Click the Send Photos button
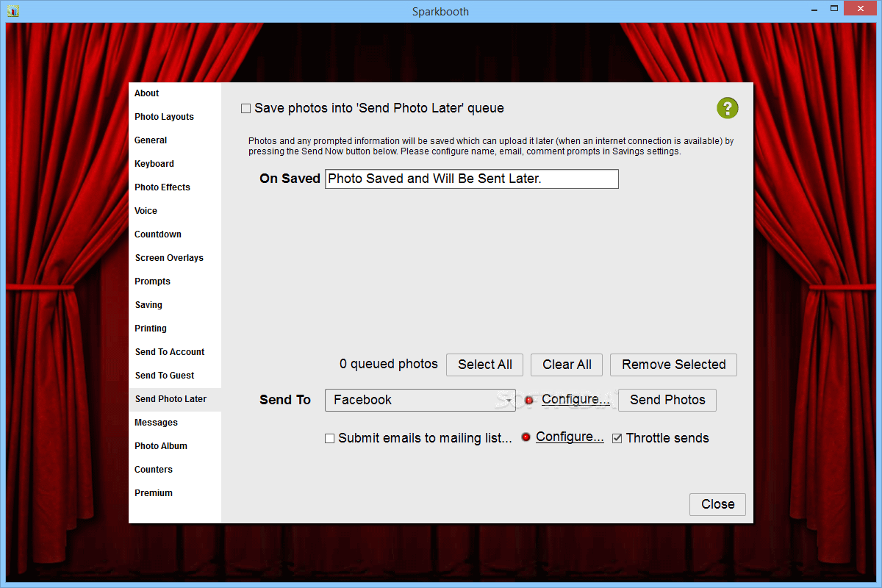882x588 pixels. coord(667,400)
